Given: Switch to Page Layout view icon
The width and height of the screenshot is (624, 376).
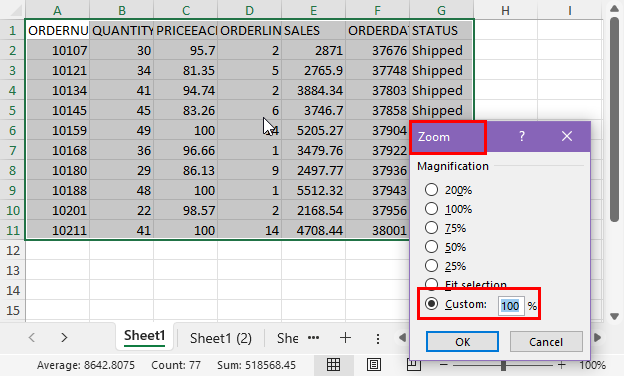Looking at the screenshot, I should pos(374,365).
